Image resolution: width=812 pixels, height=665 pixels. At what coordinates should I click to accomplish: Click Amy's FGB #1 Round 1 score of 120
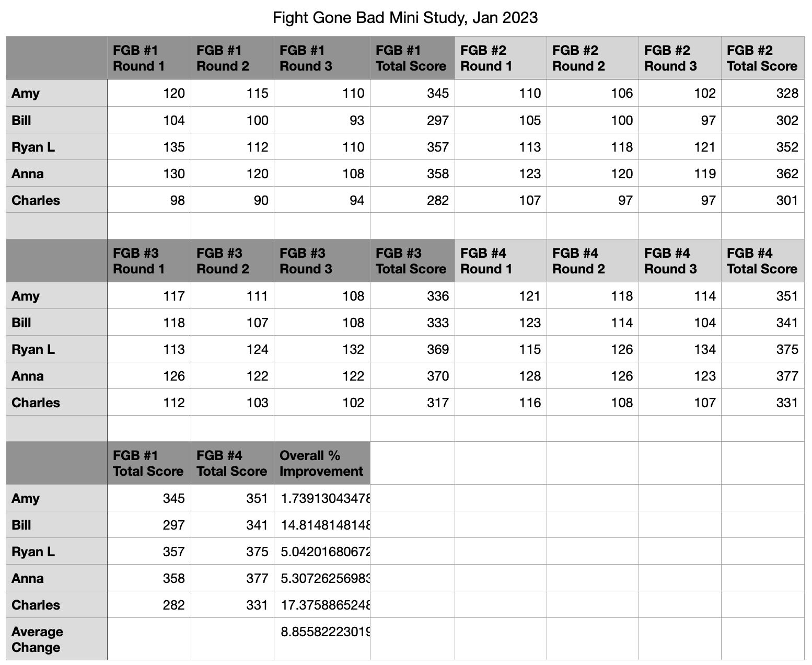[x=149, y=94]
